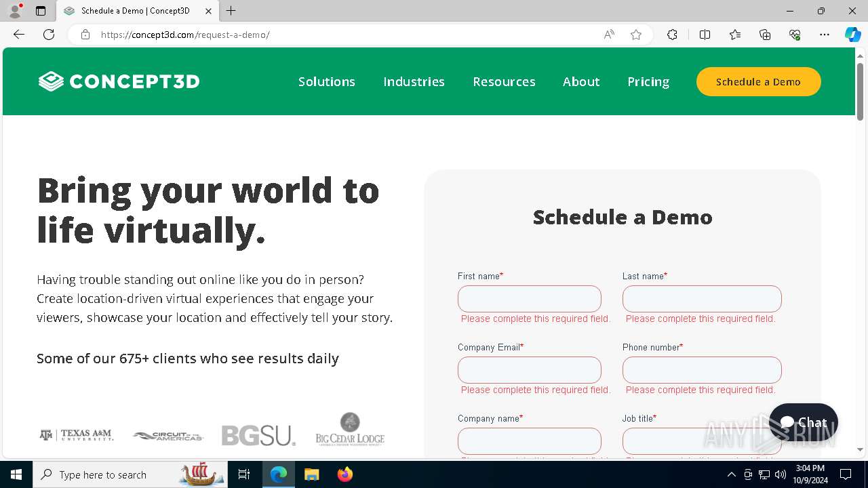The width and height of the screenshot is (868, 488).
Task: Focus the Company Email field
Action: coord(530,370)
